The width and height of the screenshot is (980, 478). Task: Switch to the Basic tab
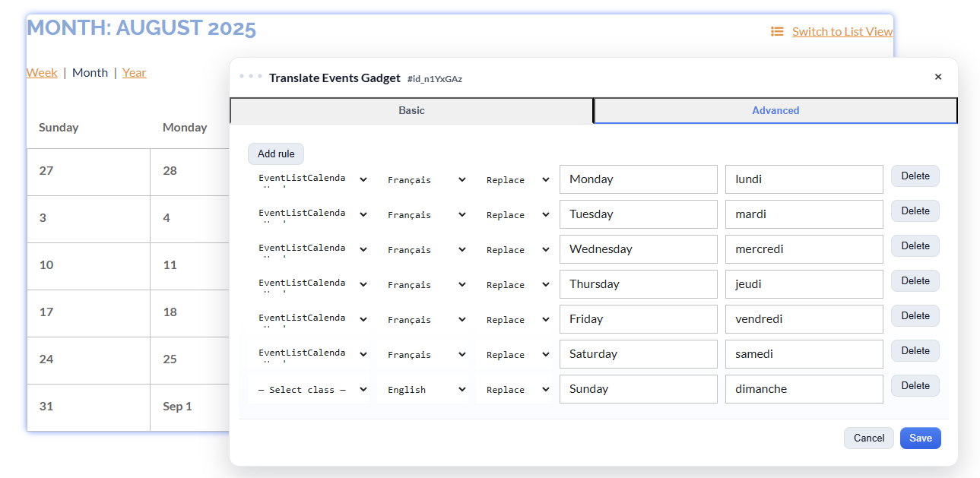411,110
